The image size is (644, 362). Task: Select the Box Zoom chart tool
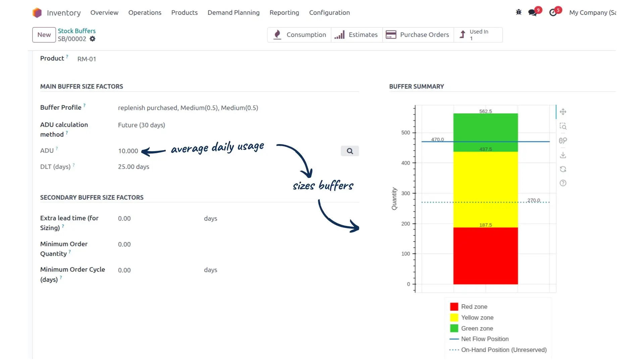(563, 126)
